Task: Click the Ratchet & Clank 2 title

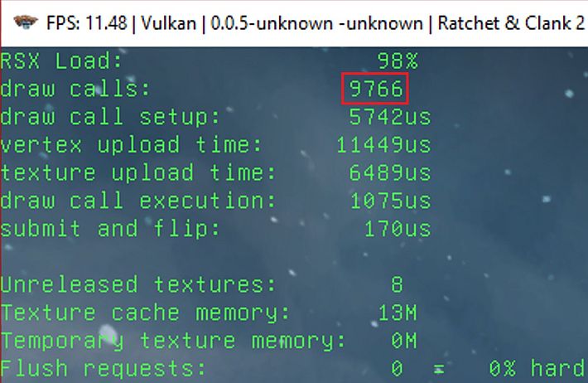Action: click(x=511, y=23)
